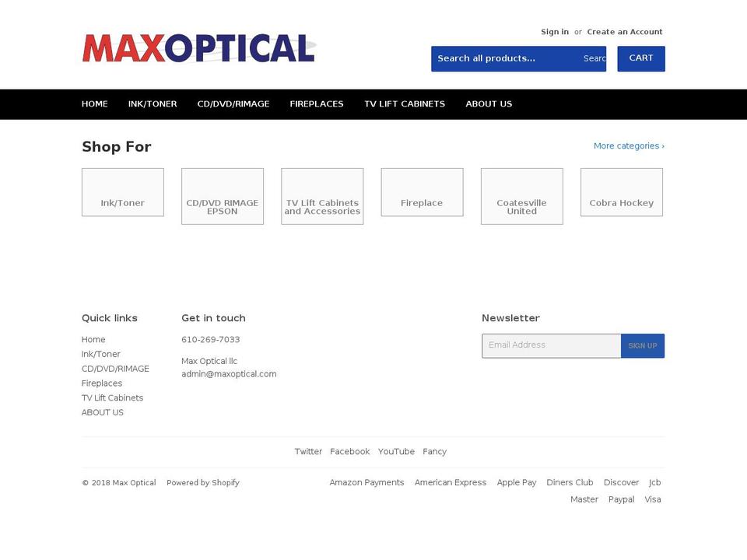Viewport: 747px width, 560px height.
Task: Click the MaxOptical logo
Action: [199, 48]
